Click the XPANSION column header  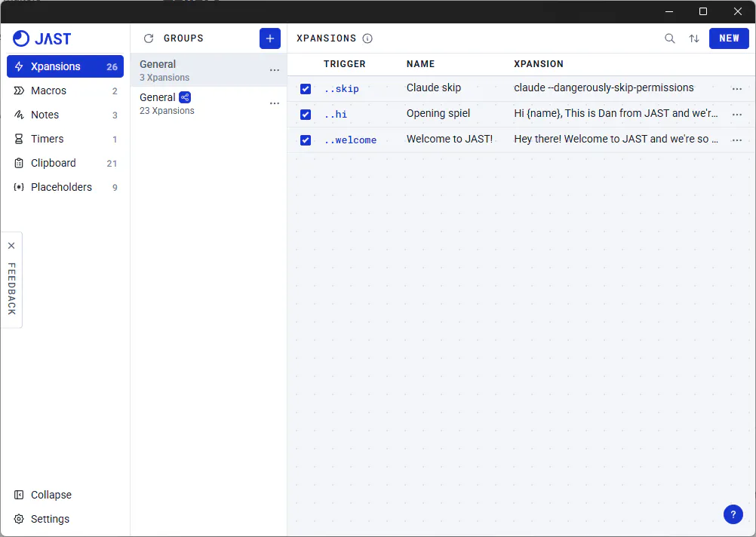(x=539, y=63)
